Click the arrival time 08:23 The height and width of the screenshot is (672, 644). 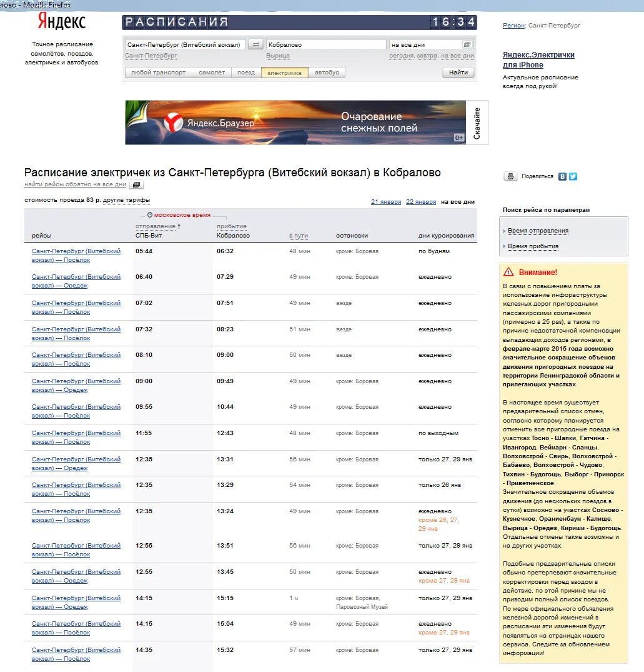tap(225, 329)
